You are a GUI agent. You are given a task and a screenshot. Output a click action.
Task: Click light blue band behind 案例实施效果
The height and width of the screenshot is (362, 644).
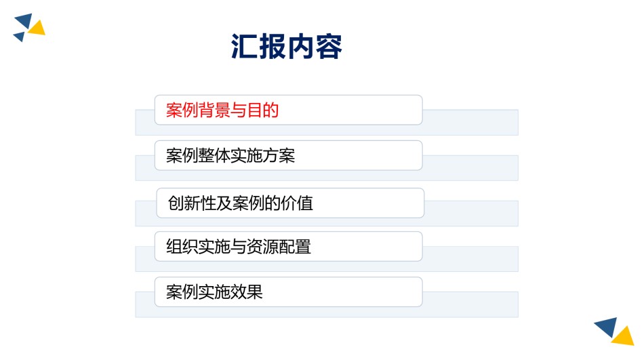[x=470, y=304]
